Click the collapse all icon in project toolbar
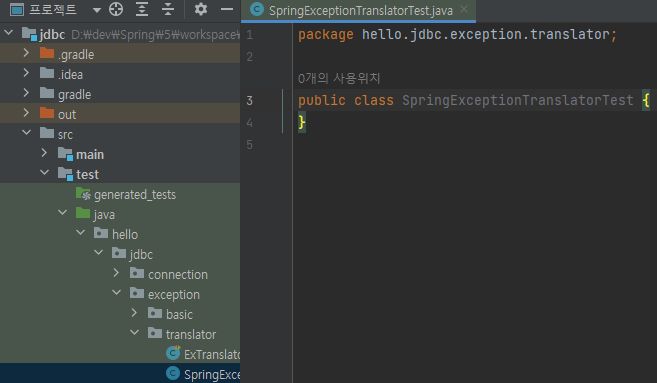The image size is (657, 383). [168, 9]
